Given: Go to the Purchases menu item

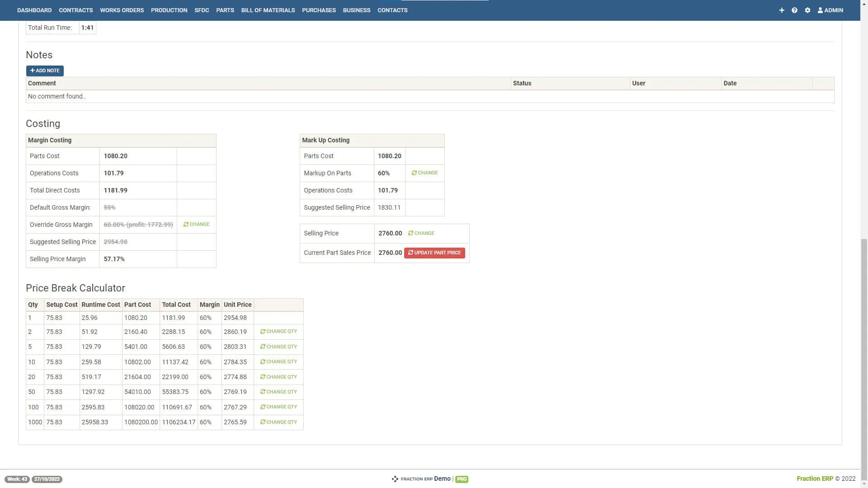Looking at the screenshot, I should click(319, 10).
